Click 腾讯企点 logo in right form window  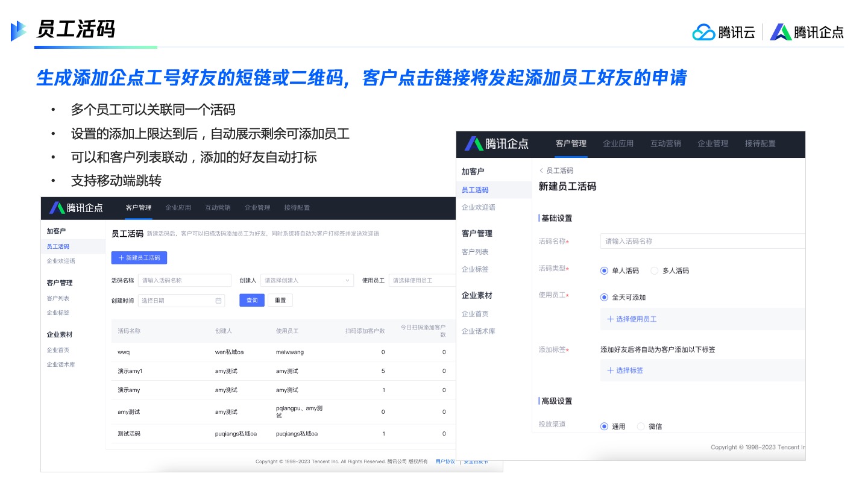coord(496,143)
